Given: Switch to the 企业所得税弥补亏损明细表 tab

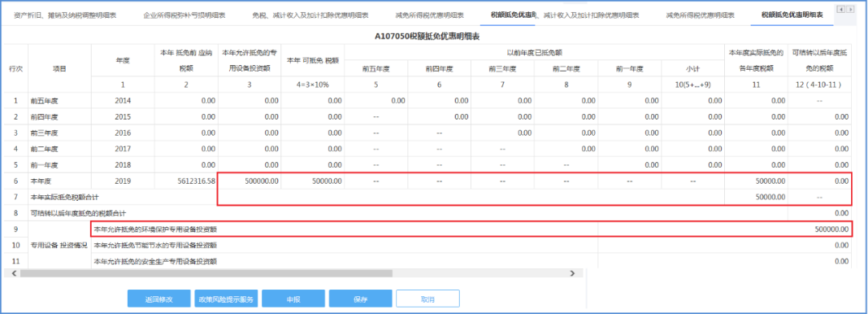Looking at the screenshot, I should coord(182,15).
